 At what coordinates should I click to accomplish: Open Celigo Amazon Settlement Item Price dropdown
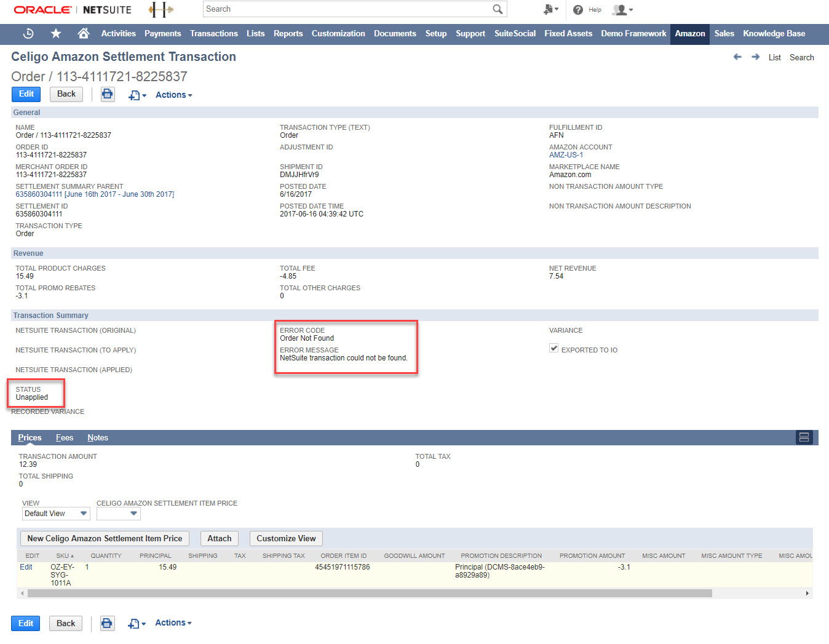pos(119,514)
